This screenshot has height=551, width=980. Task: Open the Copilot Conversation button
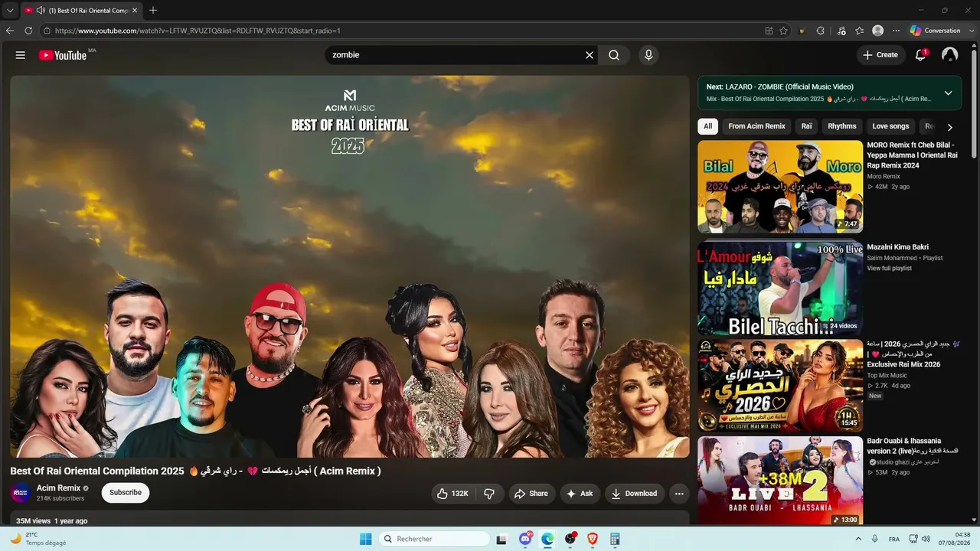coord(936,31)
